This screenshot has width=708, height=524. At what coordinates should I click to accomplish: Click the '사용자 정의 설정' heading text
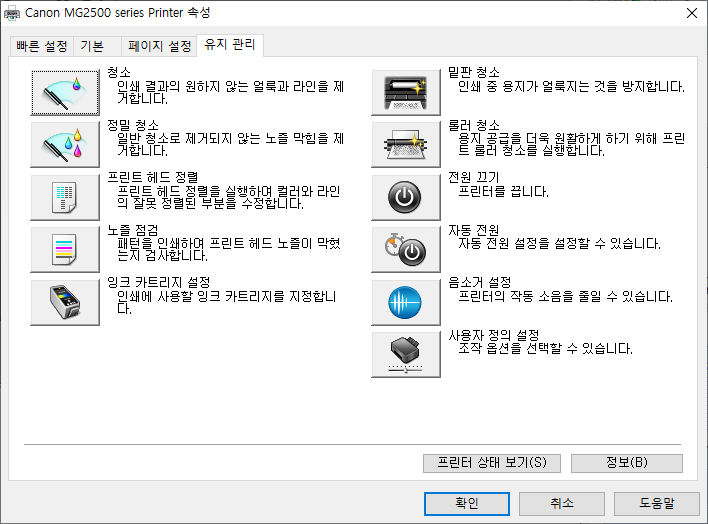(494, 335)
